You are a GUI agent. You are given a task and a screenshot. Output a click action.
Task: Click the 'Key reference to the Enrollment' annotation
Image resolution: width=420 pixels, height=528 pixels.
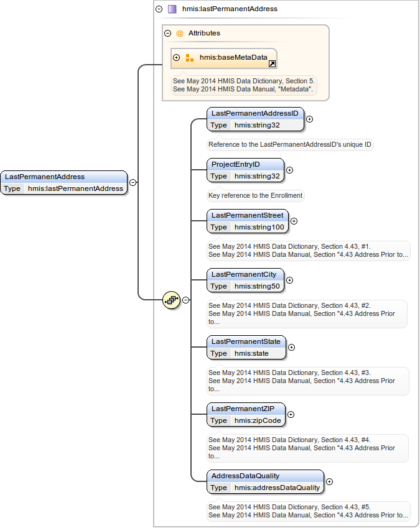coord(256,195)
